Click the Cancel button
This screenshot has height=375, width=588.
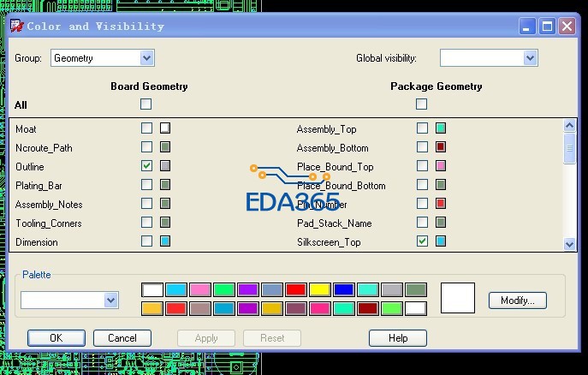pyautogui.click(x=122, y=338)
